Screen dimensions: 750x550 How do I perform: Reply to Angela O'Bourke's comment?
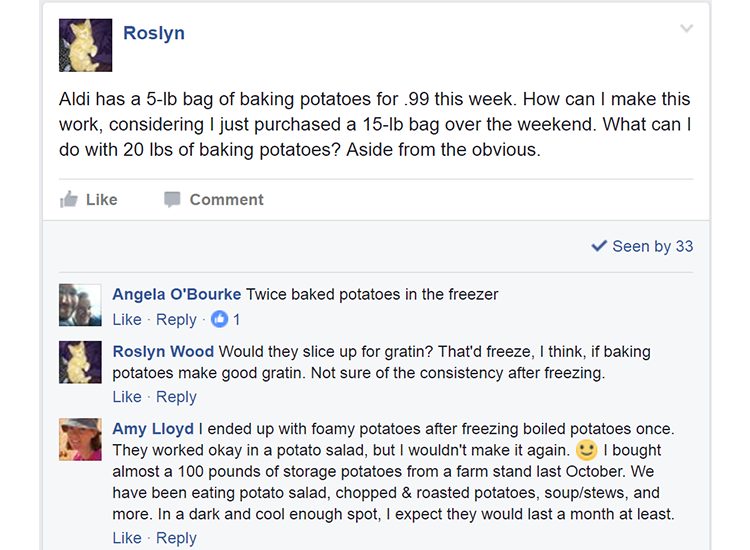click(x=176, y=320)
